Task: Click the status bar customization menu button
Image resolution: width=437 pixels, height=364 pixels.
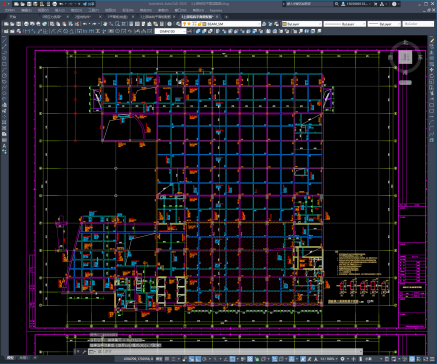Action: (433, 359)
